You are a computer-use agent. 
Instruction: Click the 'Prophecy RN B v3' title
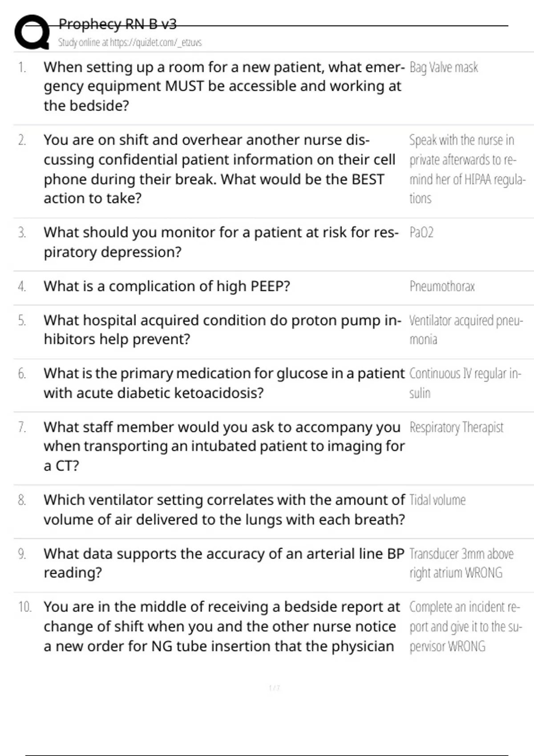(117, 24)
